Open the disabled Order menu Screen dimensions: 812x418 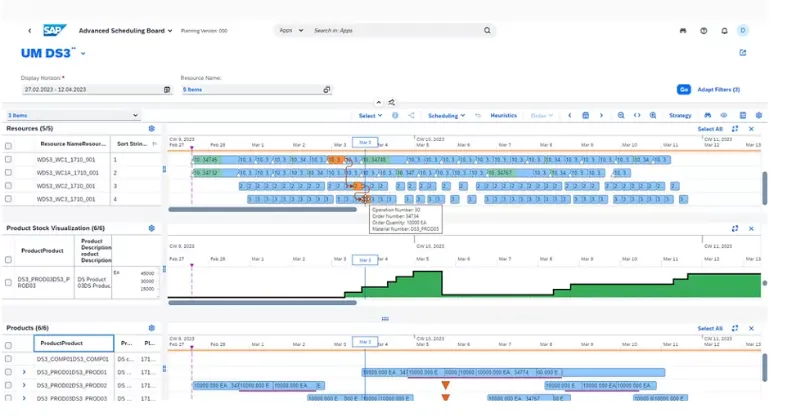542,116
